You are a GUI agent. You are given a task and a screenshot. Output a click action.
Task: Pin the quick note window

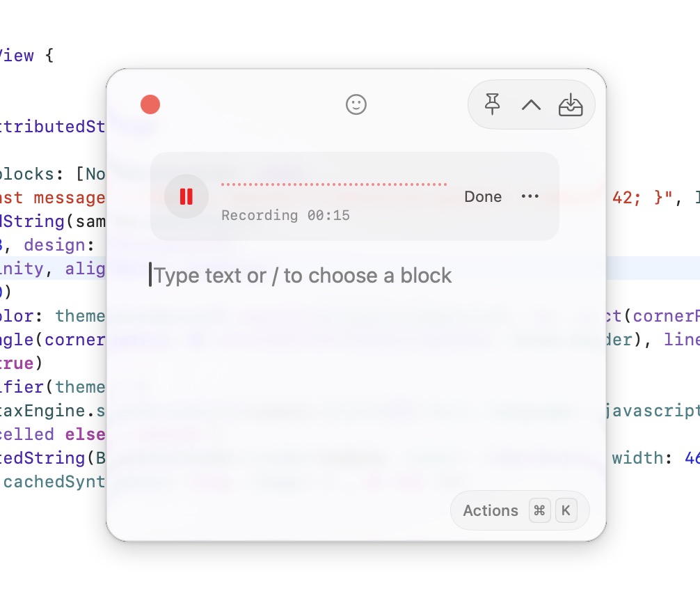493,104
